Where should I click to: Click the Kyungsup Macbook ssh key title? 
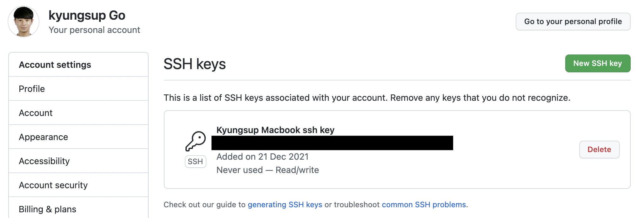[x=275, y=130]
